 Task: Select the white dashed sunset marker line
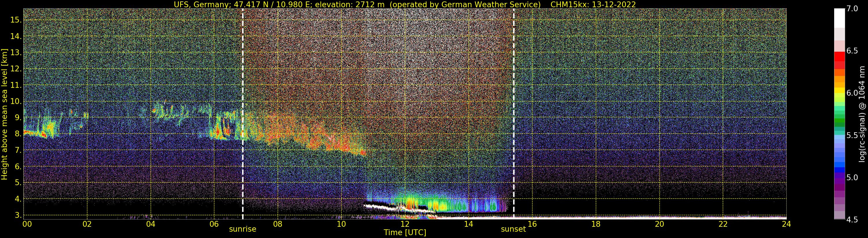[513, 114]
